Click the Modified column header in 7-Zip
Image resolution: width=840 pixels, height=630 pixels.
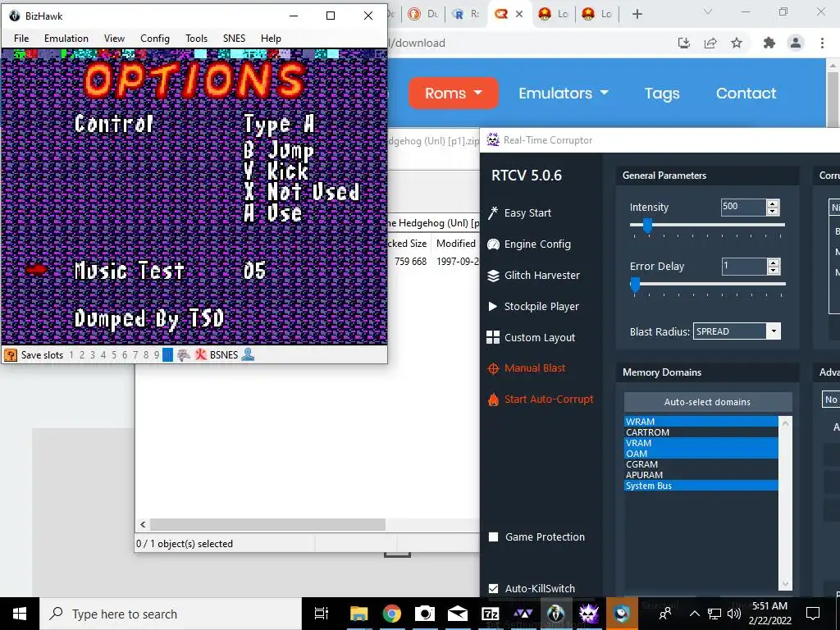[455, 243]
